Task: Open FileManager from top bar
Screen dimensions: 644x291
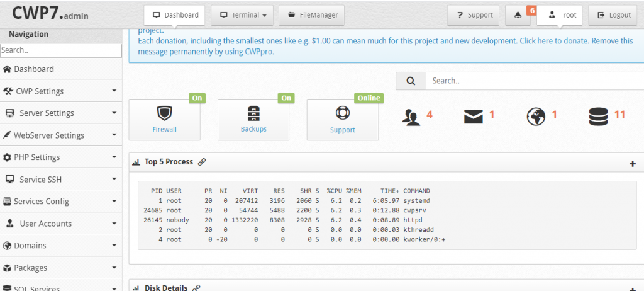Action: [x=312, y=15]
